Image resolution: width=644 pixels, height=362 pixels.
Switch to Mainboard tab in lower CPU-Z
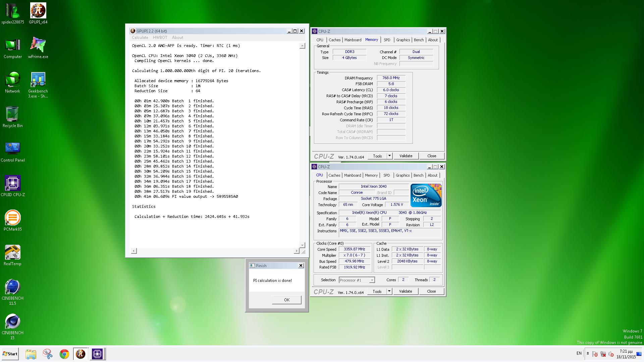(x=353, y=175)
